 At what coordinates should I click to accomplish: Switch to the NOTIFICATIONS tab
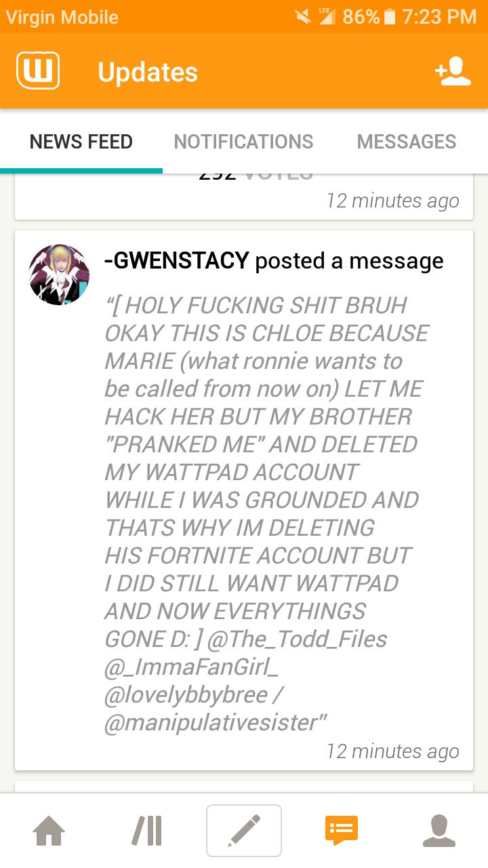click(x=244, y=142)
